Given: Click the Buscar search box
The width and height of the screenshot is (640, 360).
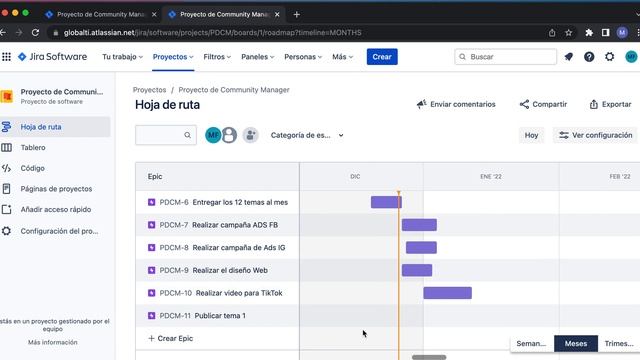Looking at the screenshot, I should pyautogui.click(x=505, y=57).
